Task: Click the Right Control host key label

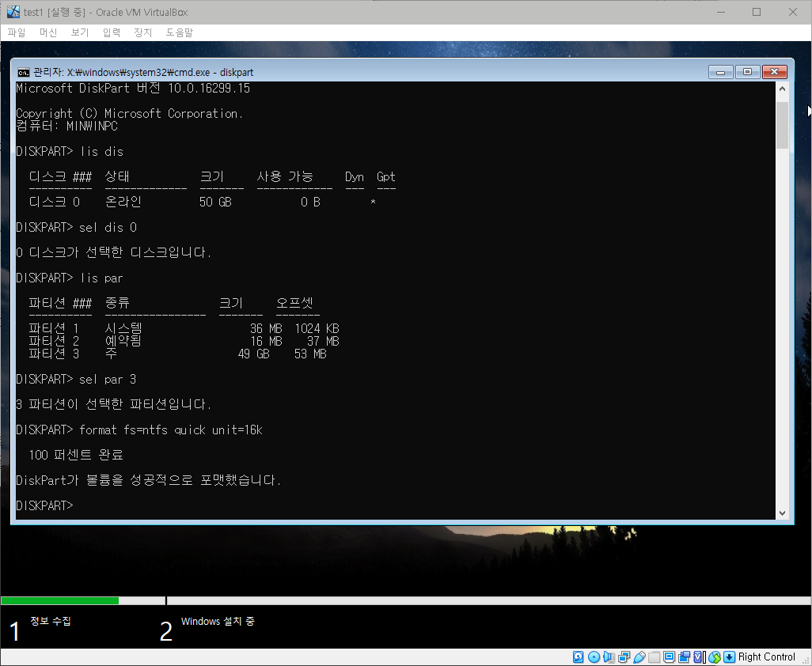Action: [766, 657]
